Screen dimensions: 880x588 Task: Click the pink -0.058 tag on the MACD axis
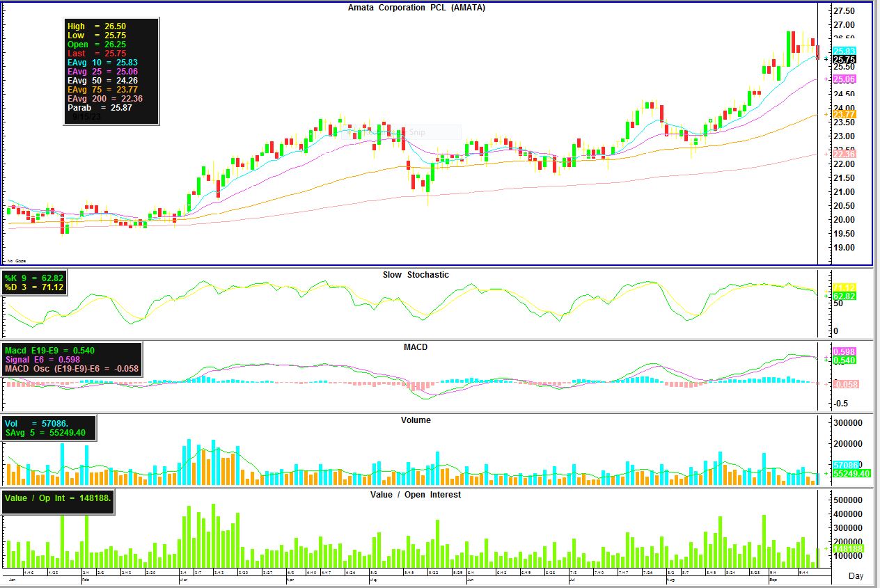pos(845,384)
